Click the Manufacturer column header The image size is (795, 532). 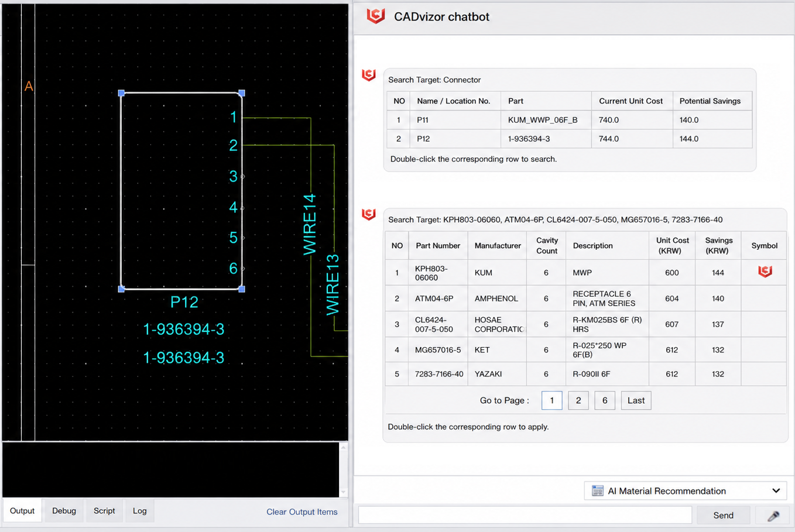pyautogui.click(x=498, y=246)
